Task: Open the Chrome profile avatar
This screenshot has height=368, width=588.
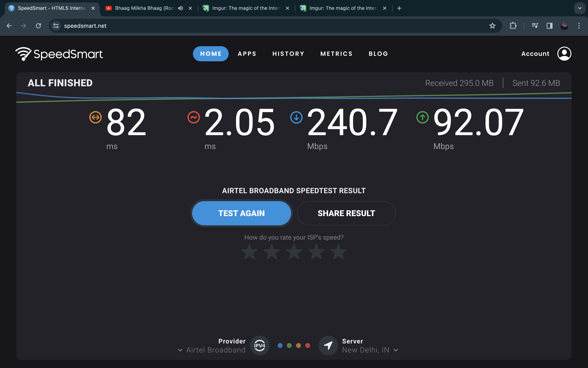Action: [564, 26]
